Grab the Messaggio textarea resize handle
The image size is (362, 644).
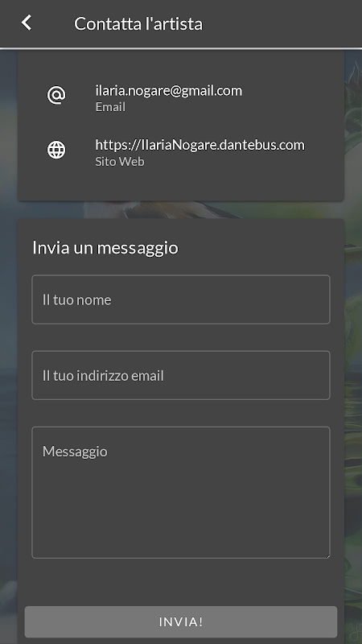click(x=327, y=555)
